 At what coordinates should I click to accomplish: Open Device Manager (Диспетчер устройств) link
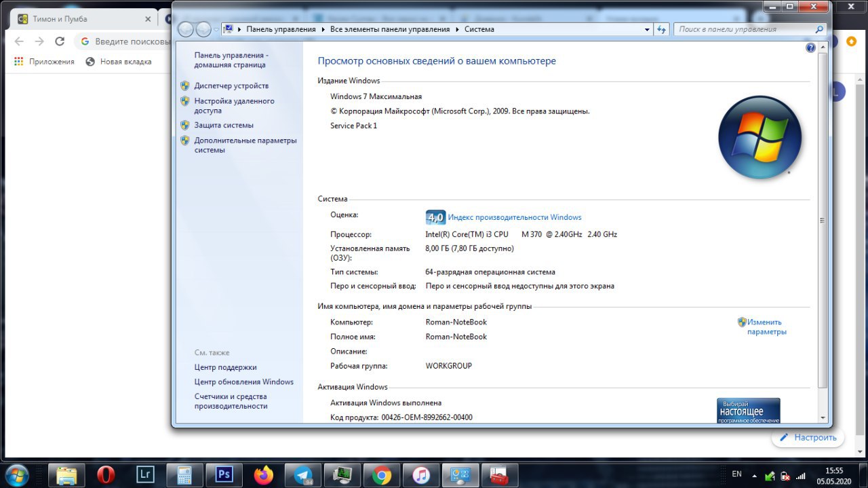231,86
